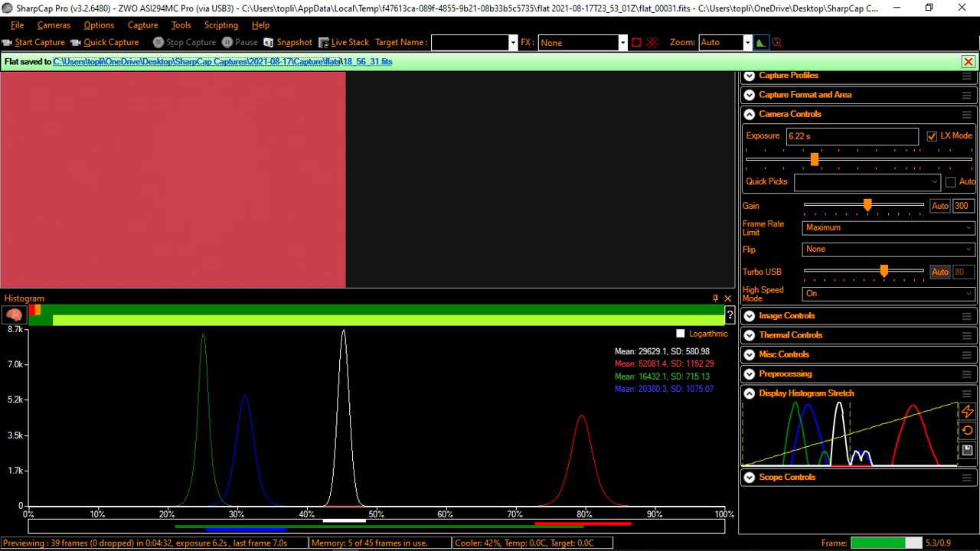
Task: Toggle the Gain Auto button
Action: click(940, 206)
